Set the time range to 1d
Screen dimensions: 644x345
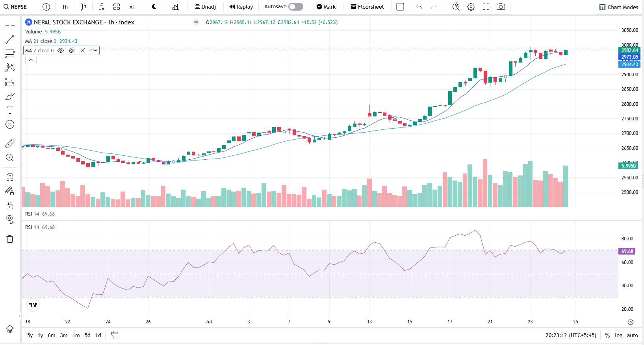click(x=98, y=335)
